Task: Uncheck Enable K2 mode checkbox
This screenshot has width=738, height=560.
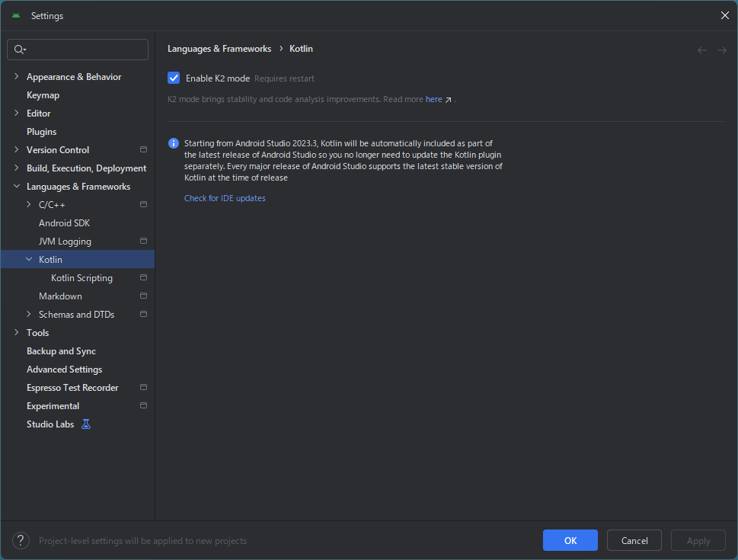Action: pos(174,78)
